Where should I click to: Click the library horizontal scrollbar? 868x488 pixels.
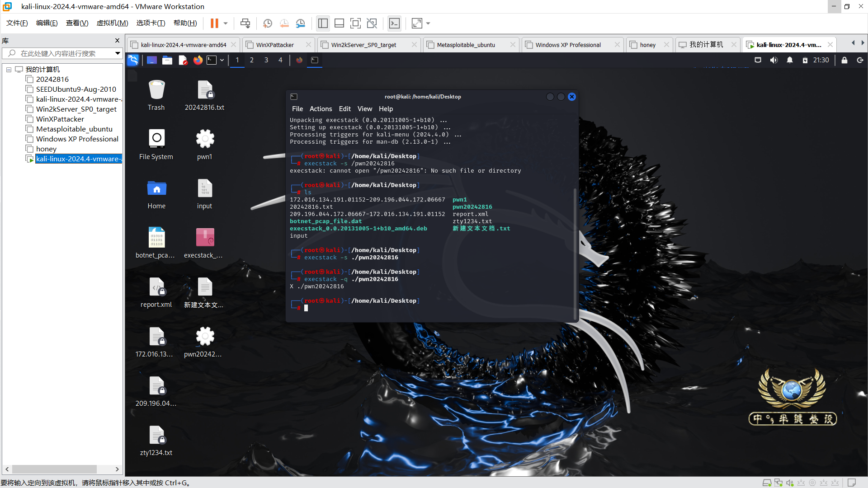coord(54,469)
